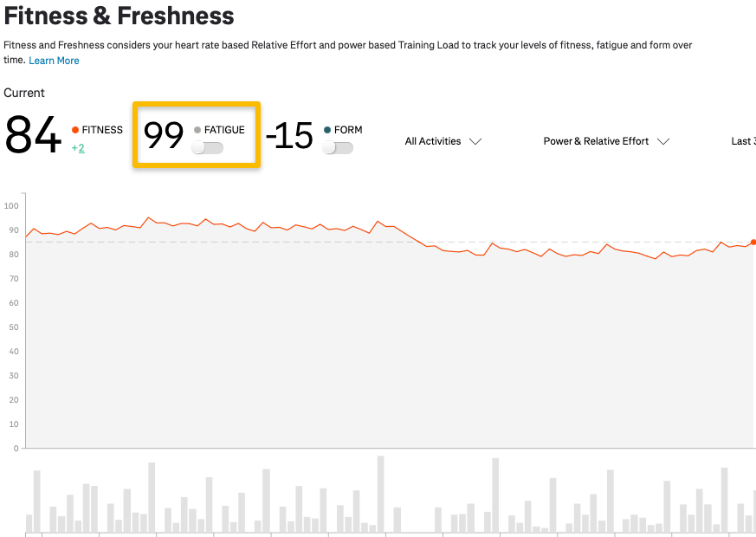The height and width of the screenshot is (537, 756).
Task: Select the orange endpoint marker on fitness line
Action: (753, 243)
